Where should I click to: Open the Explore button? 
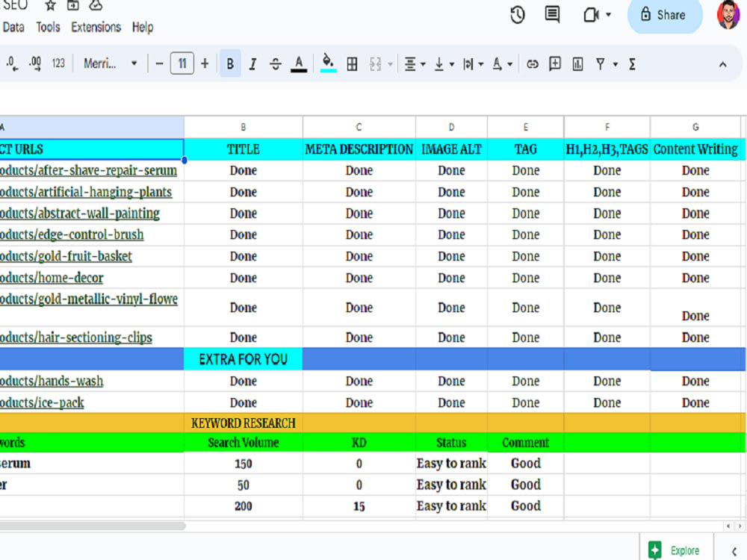(675, 550)
